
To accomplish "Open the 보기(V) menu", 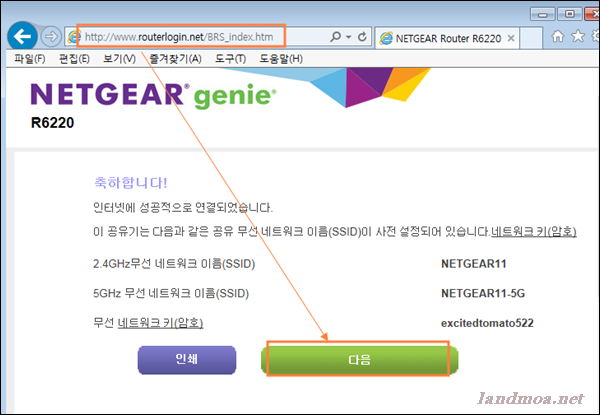I will pos(119,59).
